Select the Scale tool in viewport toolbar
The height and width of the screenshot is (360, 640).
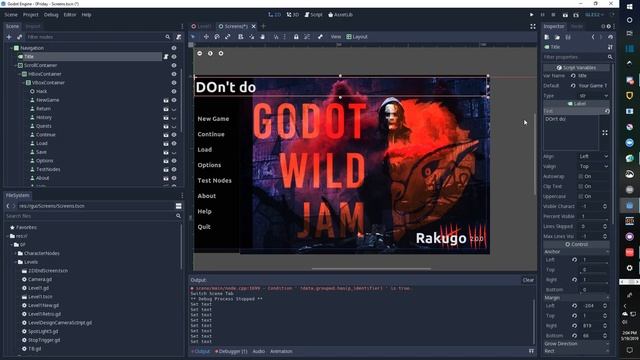pyautogui.click(x=228, y=37)
